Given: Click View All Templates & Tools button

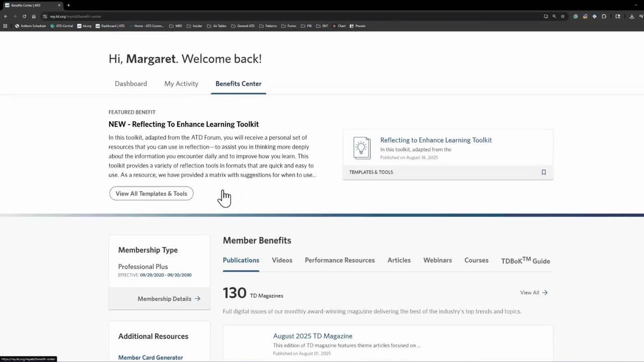Looking at the screenshot, I should 151,194.
